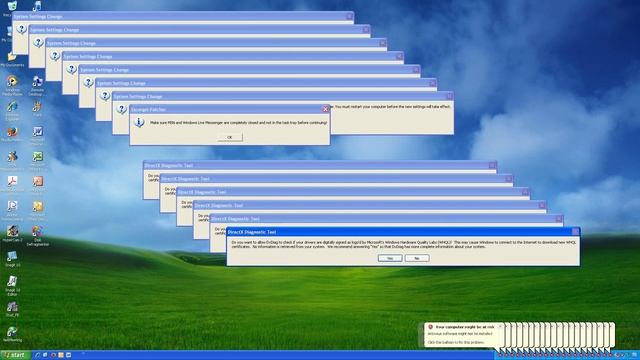Screen dimensions: 640x360
Task: Select the Mozilla Firefox desktop icon
Action: 12,134
